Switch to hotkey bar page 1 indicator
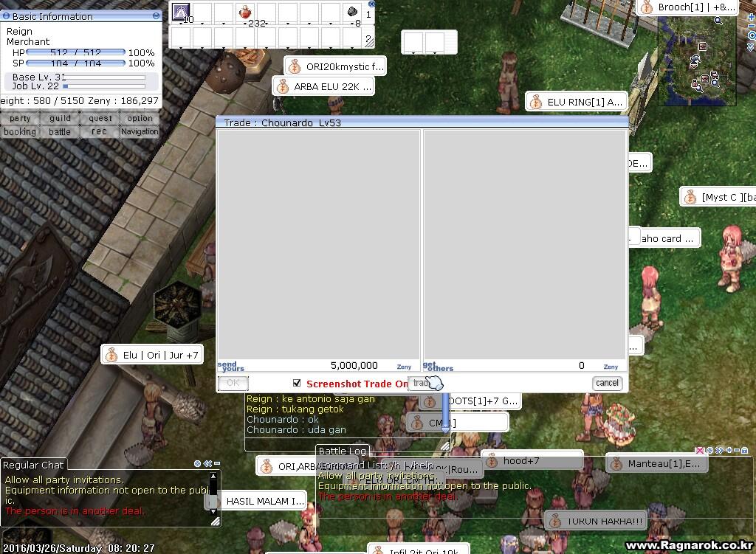This screenshot has width=756, height=554. pyautogui.click(x=368, y=15)
